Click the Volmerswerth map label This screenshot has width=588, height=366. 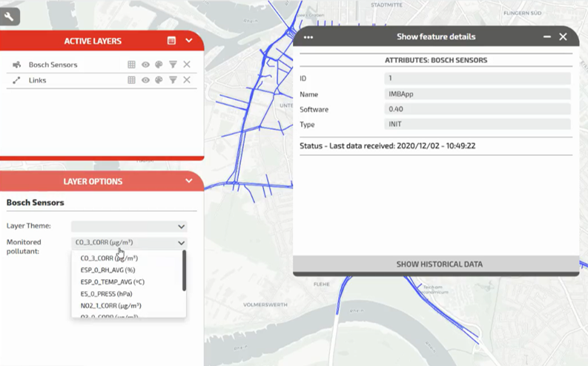(265, 304)
